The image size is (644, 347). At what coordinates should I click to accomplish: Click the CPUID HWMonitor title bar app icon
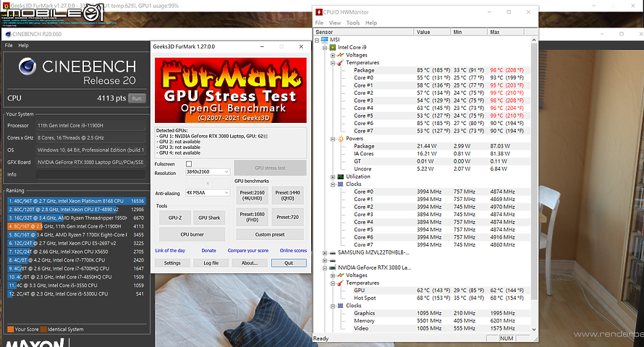click(318, 12)
